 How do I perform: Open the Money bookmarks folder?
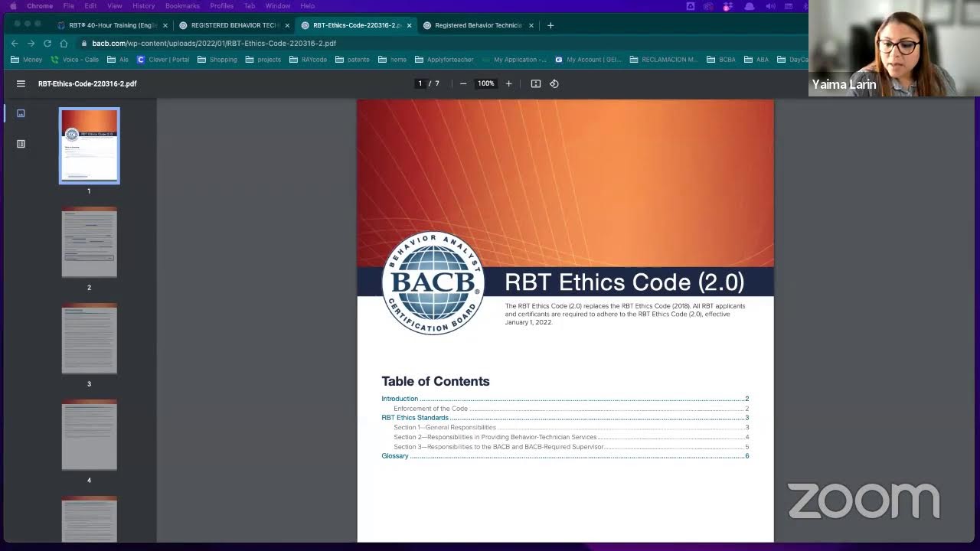27,60
